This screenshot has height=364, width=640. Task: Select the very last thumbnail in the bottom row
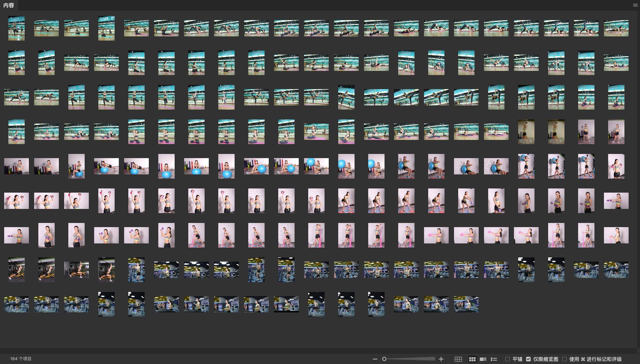point(466,304)
